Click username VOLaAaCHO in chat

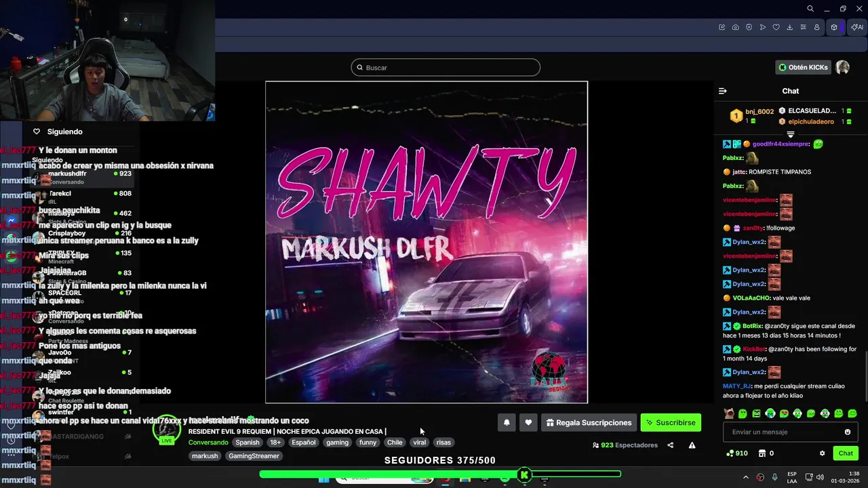pos(751,298)
